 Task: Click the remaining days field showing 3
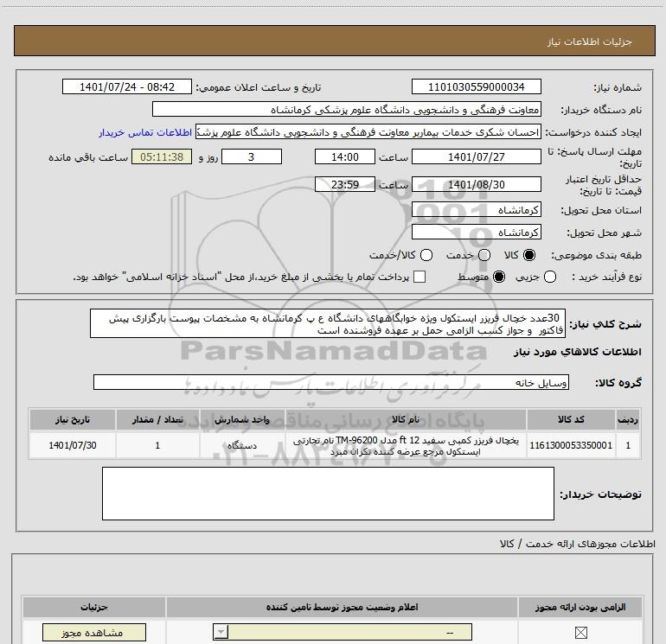pyautogui.click(x=252, y=156)
